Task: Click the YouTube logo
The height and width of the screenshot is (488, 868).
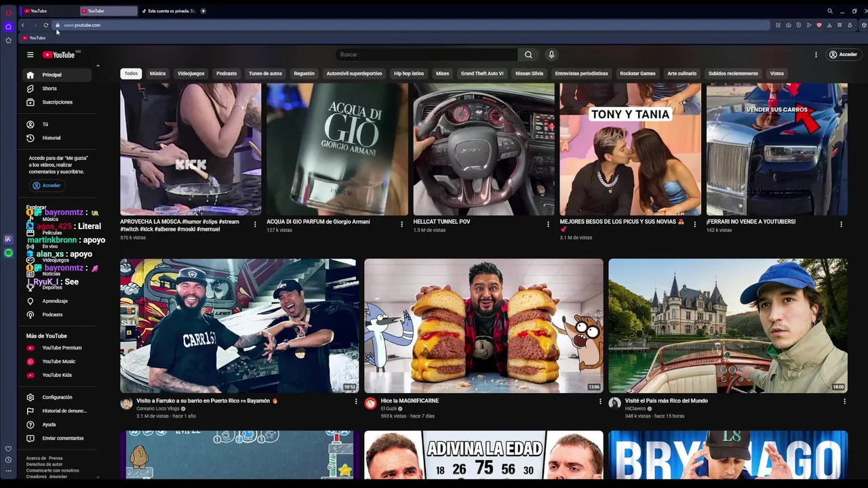Action: coord(59,55)
